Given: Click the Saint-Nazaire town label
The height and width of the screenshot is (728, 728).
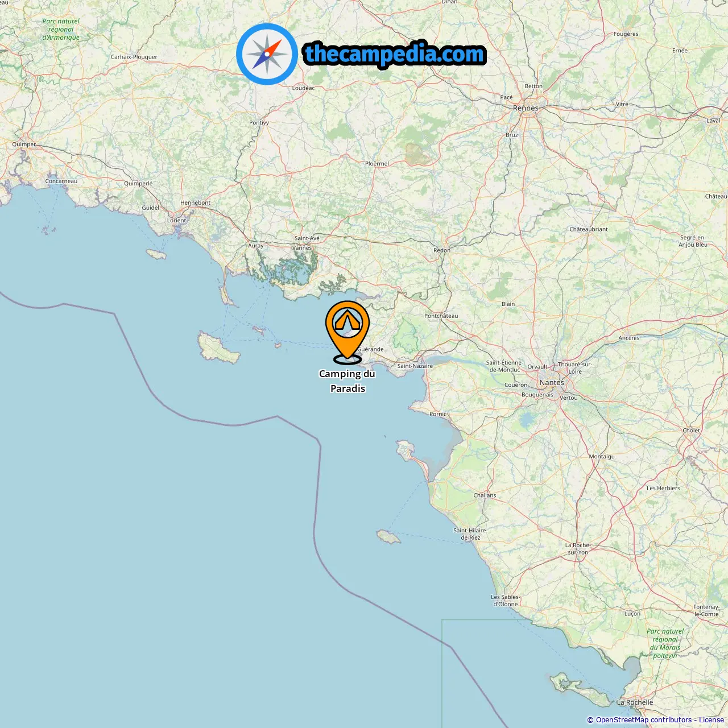Looking at the screenshot, I should coord(415,366).
